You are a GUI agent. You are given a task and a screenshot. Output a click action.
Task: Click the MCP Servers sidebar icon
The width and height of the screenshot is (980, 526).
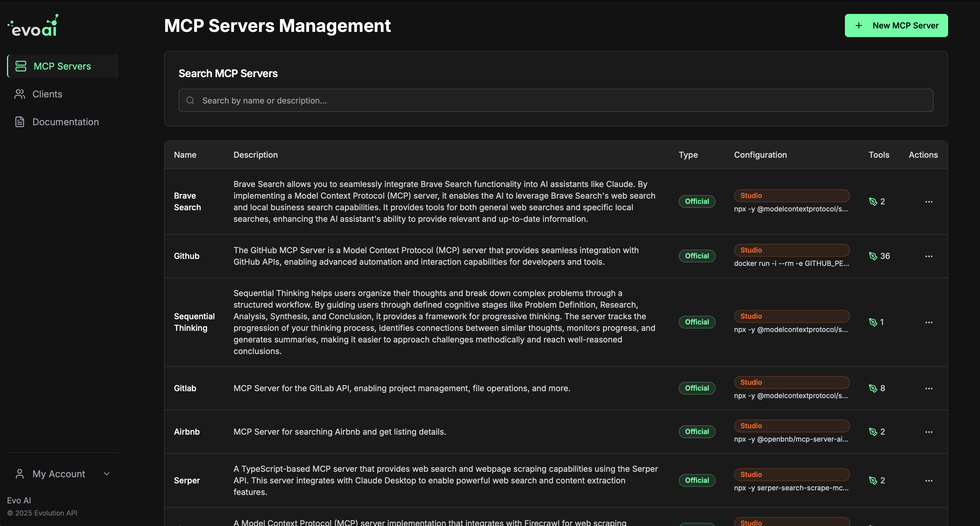click(21, 66)
